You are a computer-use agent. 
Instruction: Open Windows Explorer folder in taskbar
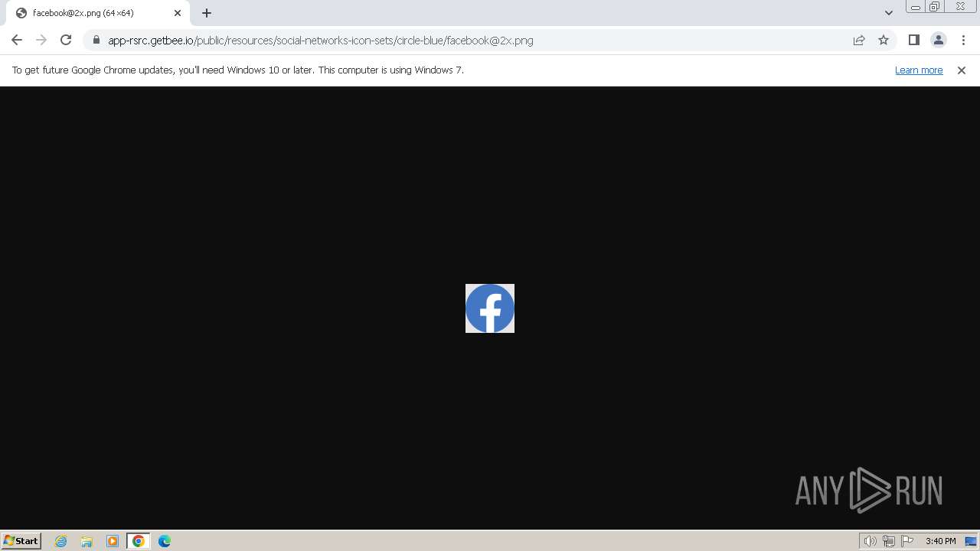pos(87,541)
